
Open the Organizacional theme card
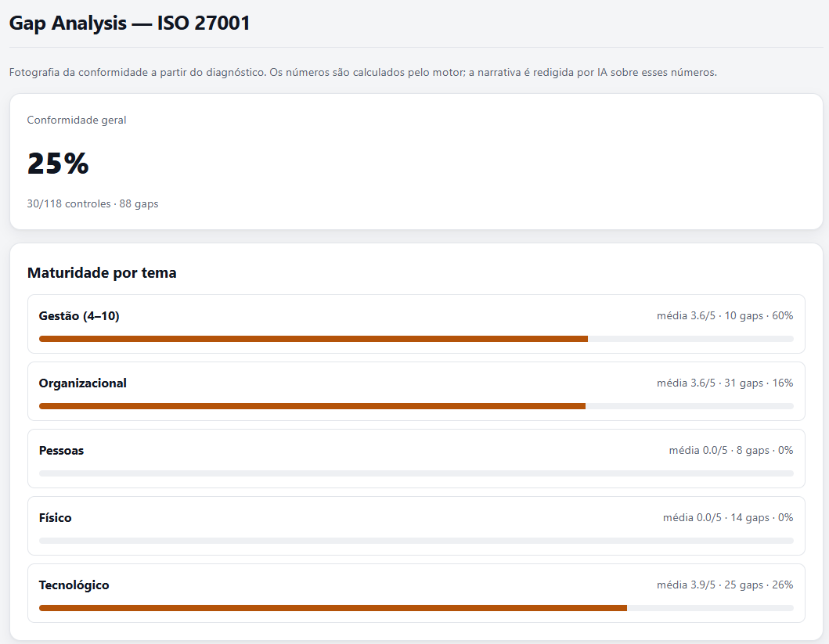click(416, 391)
